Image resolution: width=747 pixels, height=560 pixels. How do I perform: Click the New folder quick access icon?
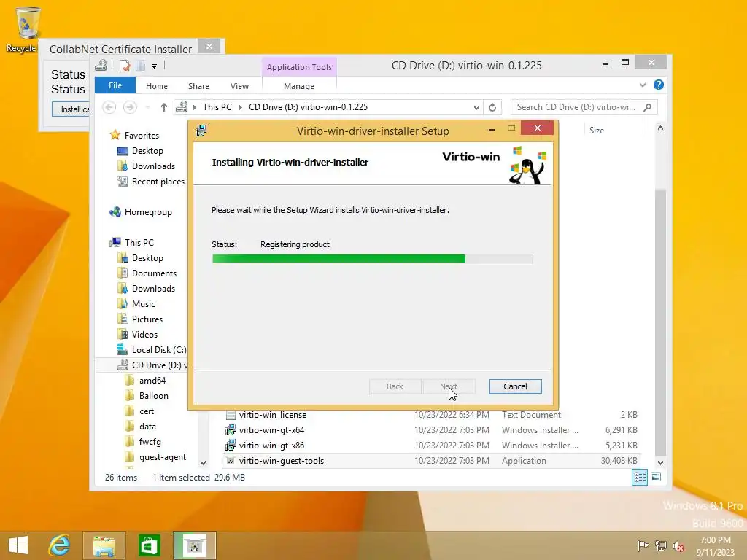(140, 66)
